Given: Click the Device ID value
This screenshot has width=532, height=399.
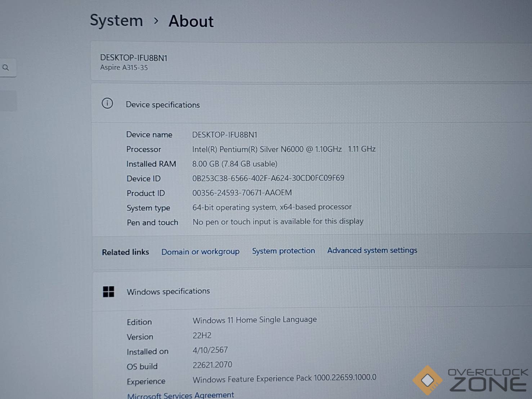Looking at the screenshot, I should click(268, 178).
